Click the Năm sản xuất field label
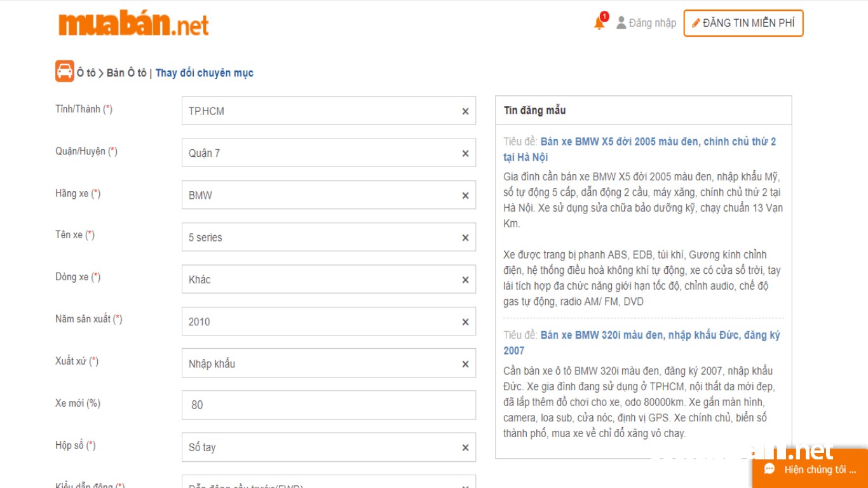 [x=89, y=319]
